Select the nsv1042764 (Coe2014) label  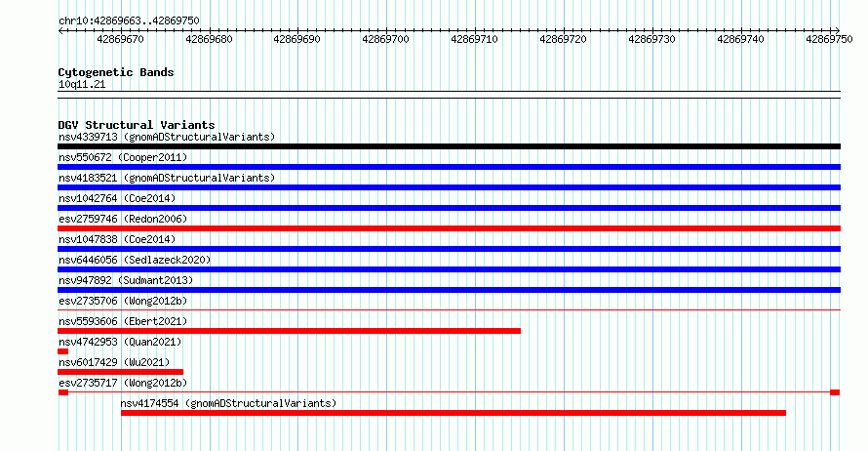[117, 198]
